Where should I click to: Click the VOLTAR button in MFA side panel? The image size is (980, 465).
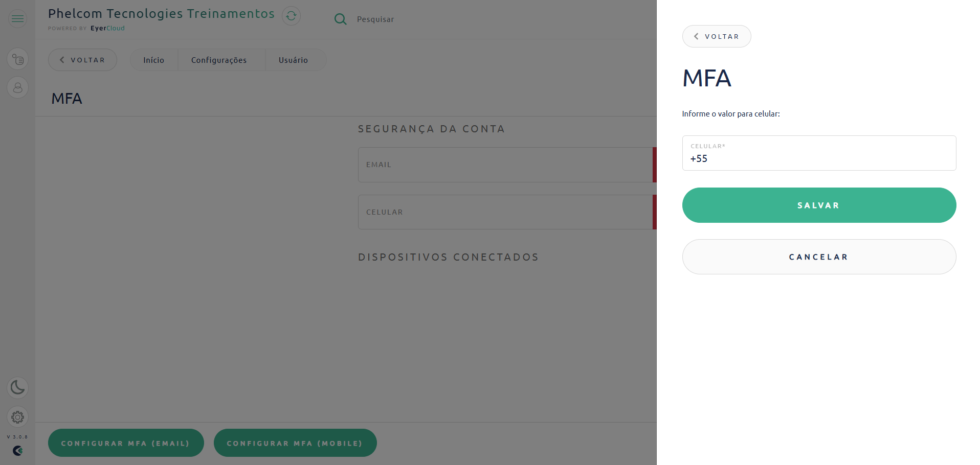click(717, 36)
